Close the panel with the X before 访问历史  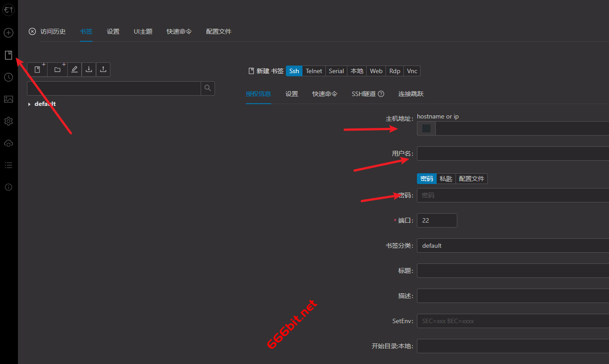(x=32, y=31)
